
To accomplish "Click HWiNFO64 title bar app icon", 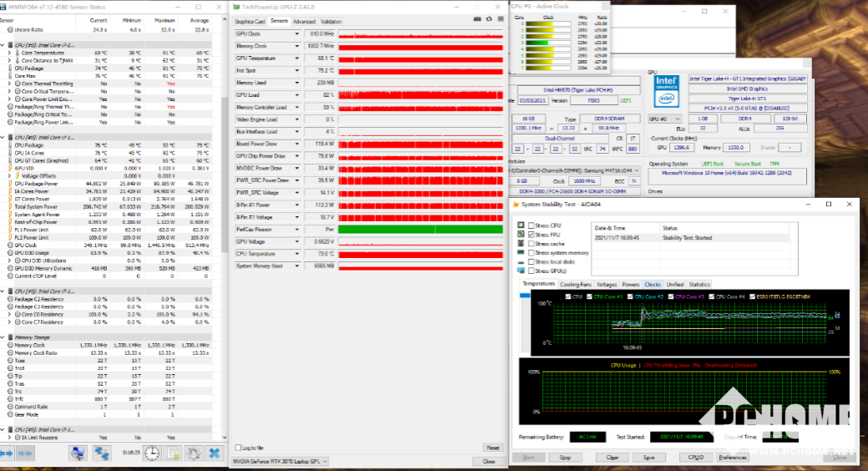I will tap(4, 8).
